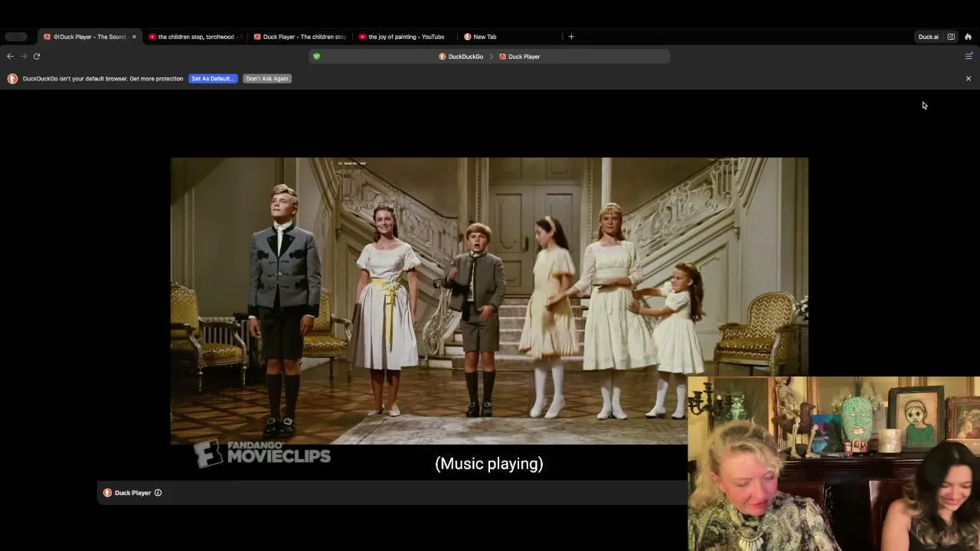Switch to 'the children stop, torchwood' tab
The height and width of the screenshot is (551, 980).
coord(195,37)
